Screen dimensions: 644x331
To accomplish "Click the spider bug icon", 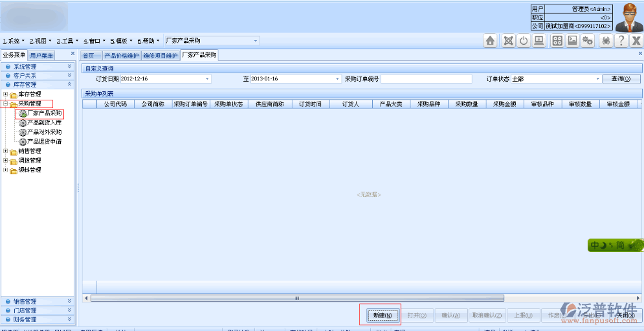I will coord(606,41).
